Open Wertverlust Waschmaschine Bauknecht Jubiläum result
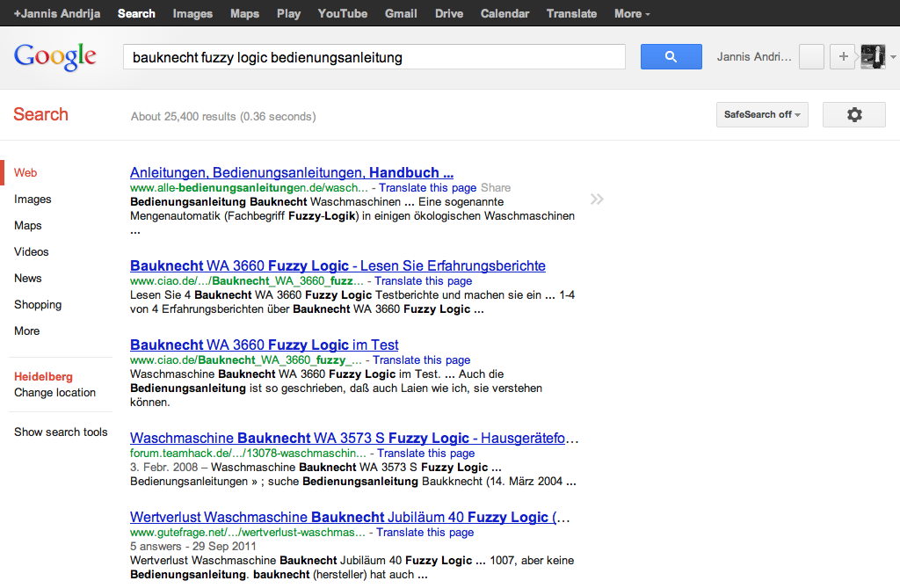This screenshot has width=900, height=588. click(x=350, y=517)
